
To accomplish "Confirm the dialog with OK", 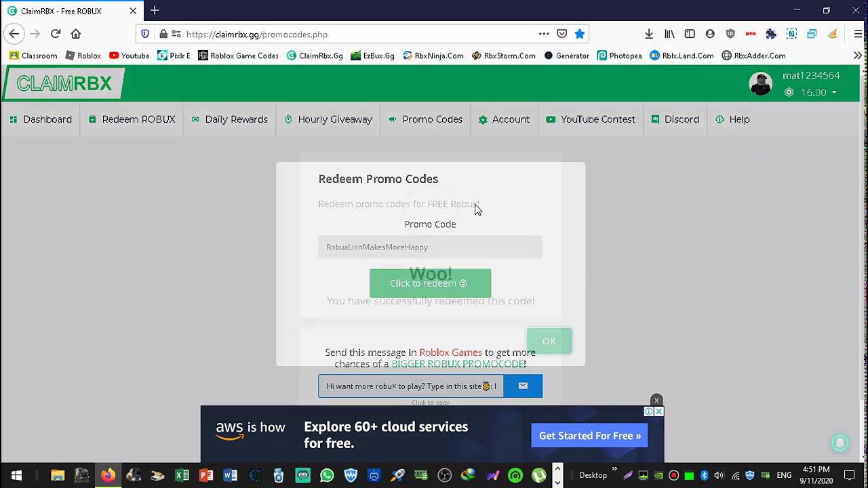I will pos(549,341).
